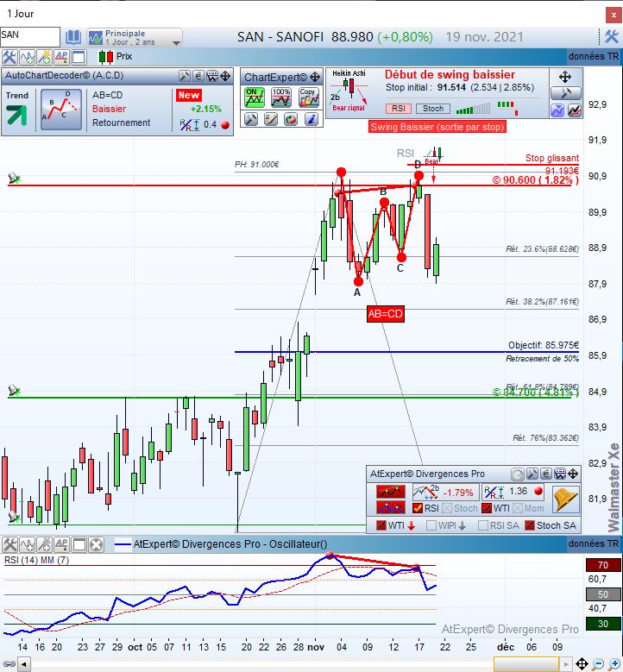
Task: Open Divergences Pro wrench settings
Action: click(532, 474)
